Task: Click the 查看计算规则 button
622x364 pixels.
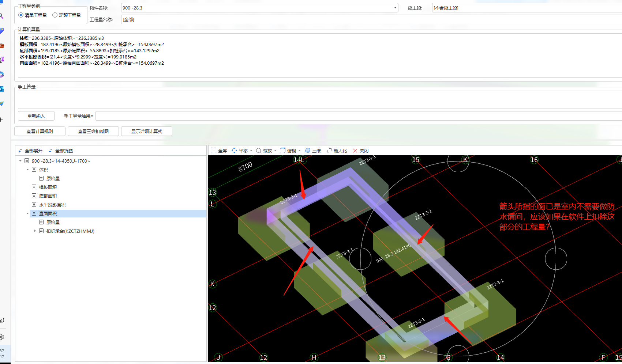Action: tap(40, 131)
